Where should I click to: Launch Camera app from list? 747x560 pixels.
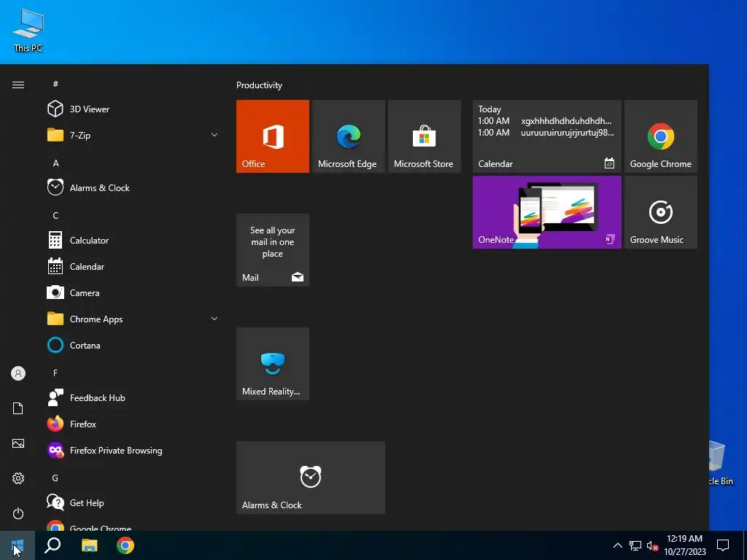[133, 293]
